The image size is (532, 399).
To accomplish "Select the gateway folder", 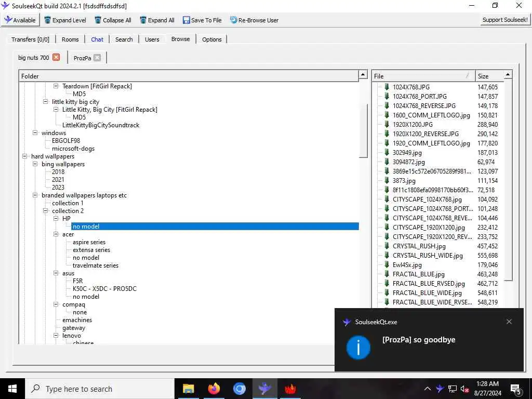I will [74, 328].
